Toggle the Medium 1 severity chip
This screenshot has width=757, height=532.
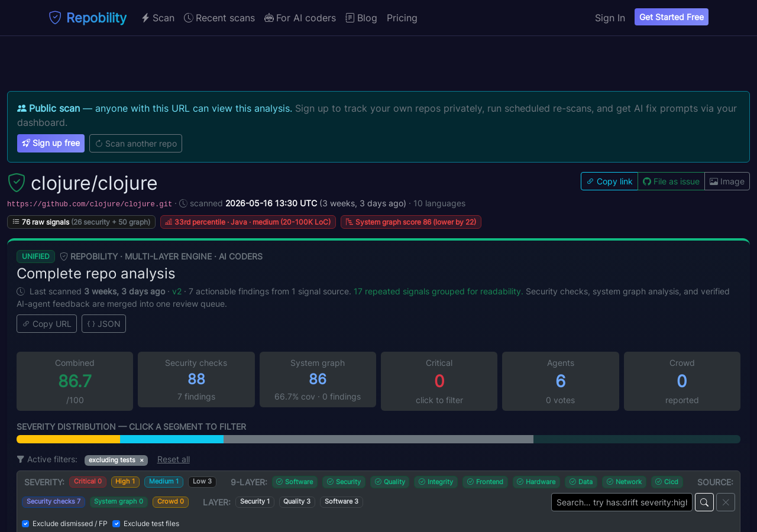(164, 482)
